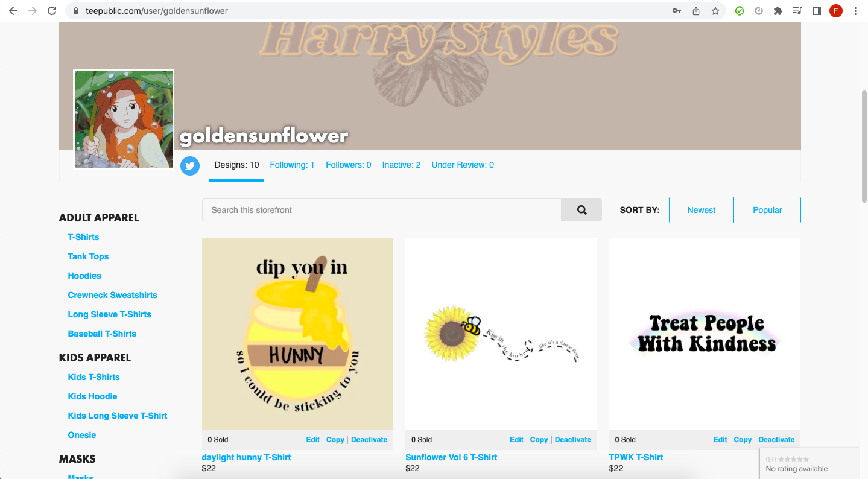Click the green checkmark extension icon
Image resolution: width=868 pixels, height=479 pixels.
(x=740, y=11)
